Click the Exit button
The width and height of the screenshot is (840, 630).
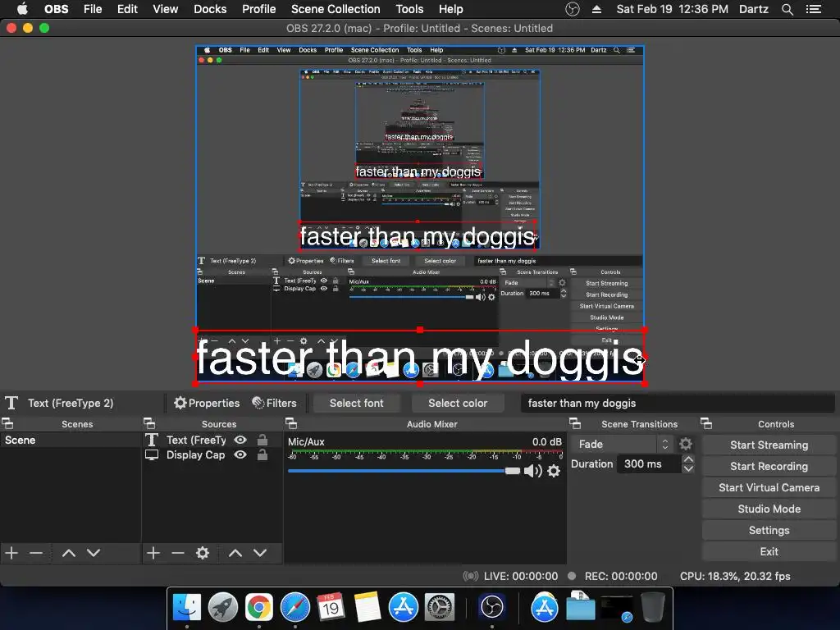click(769, 552)
